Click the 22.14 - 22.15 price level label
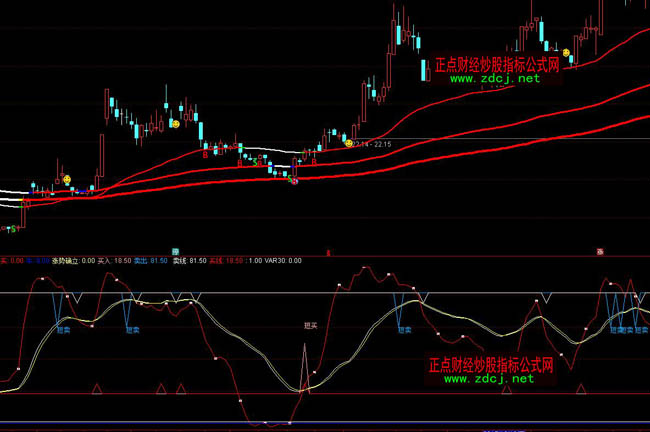Screen dimensions: 650x432 coord(370,144)
